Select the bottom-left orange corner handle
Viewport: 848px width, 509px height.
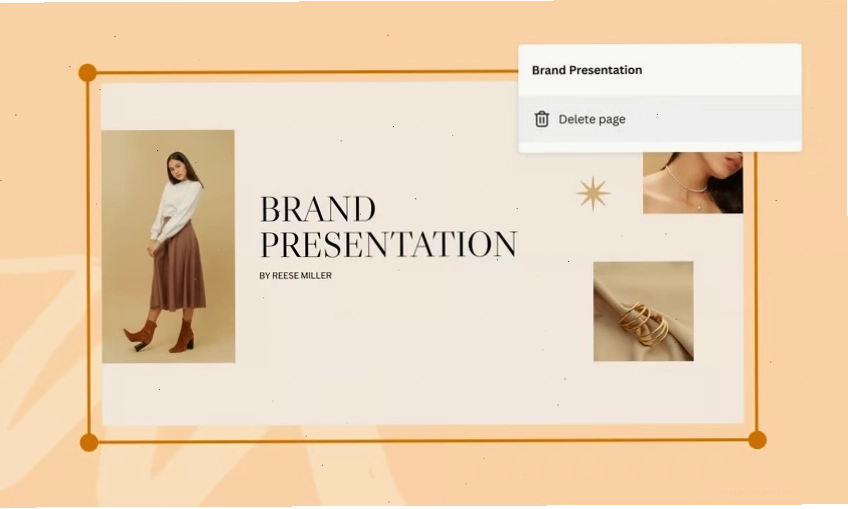pos(89,442)
